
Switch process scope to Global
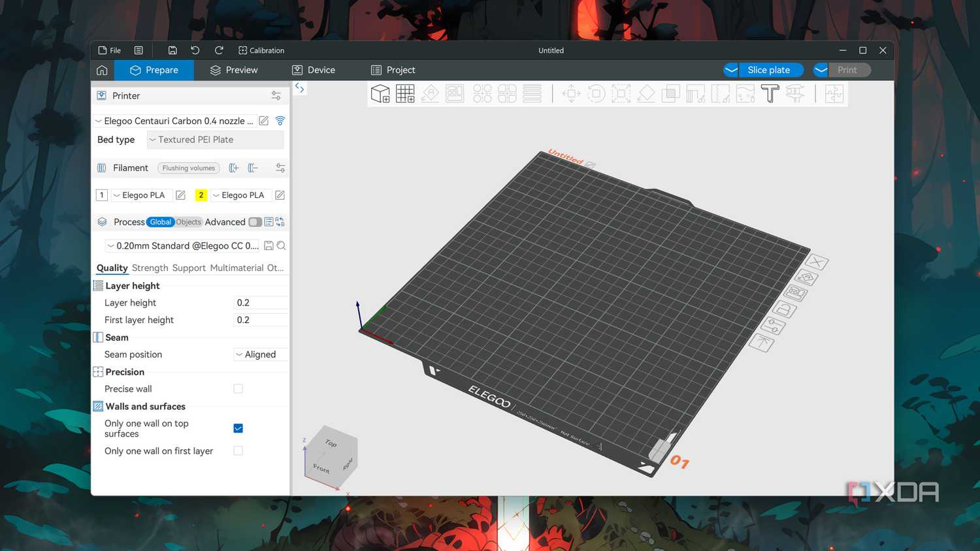161,222
